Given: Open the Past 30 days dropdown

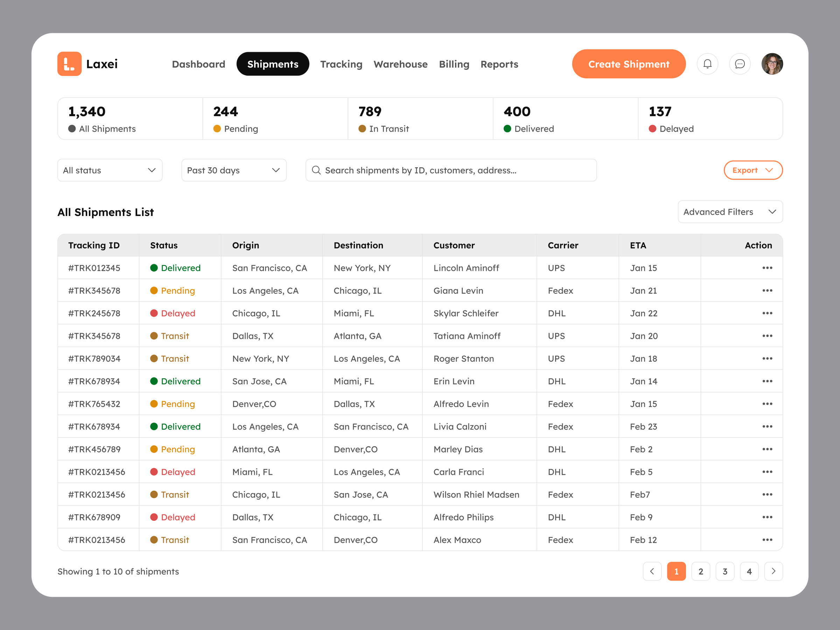Looking at the screenshot, I should coord(234,170).
